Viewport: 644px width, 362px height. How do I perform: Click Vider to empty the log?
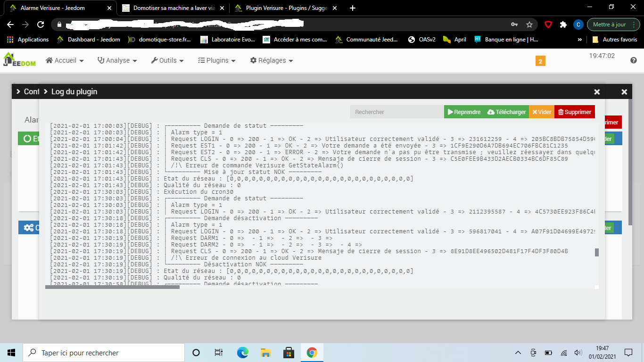pyautogui.click(x=542, y=112)
